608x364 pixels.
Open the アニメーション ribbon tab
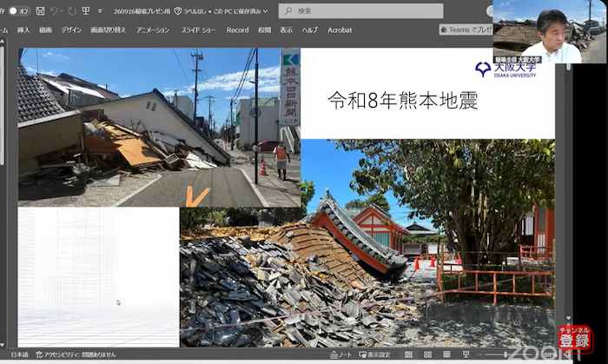(x=153, y=30)
